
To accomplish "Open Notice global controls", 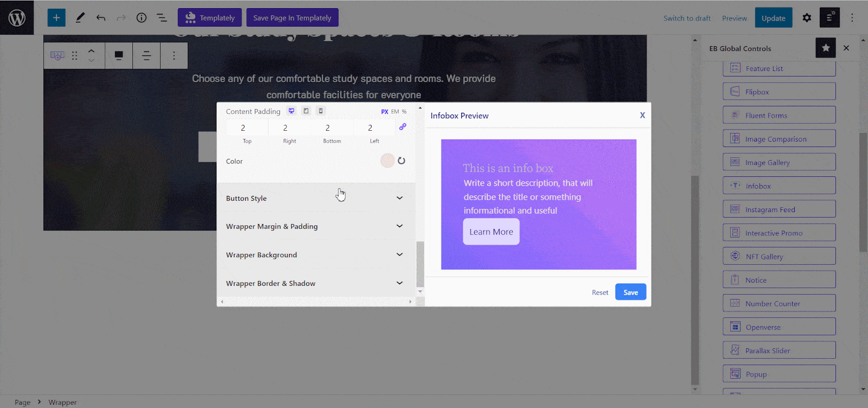I will coord(779,280).
